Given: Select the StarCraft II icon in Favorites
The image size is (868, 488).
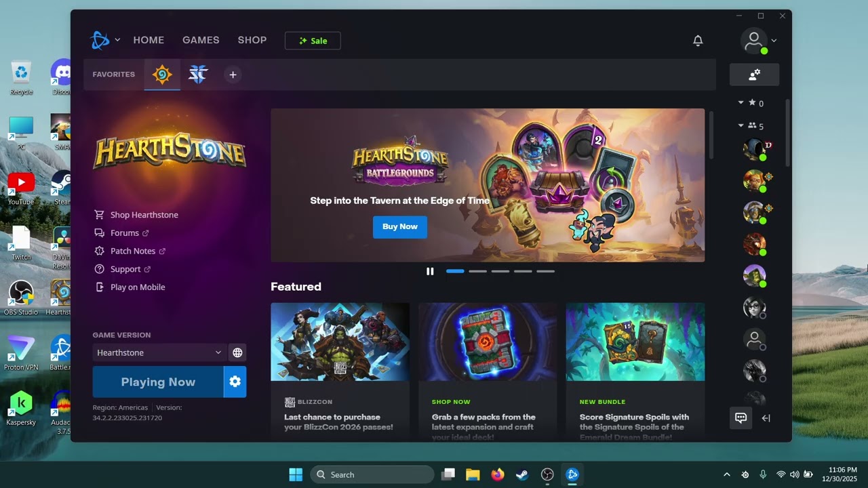Looking at the screenshot, I should point(198,75).
